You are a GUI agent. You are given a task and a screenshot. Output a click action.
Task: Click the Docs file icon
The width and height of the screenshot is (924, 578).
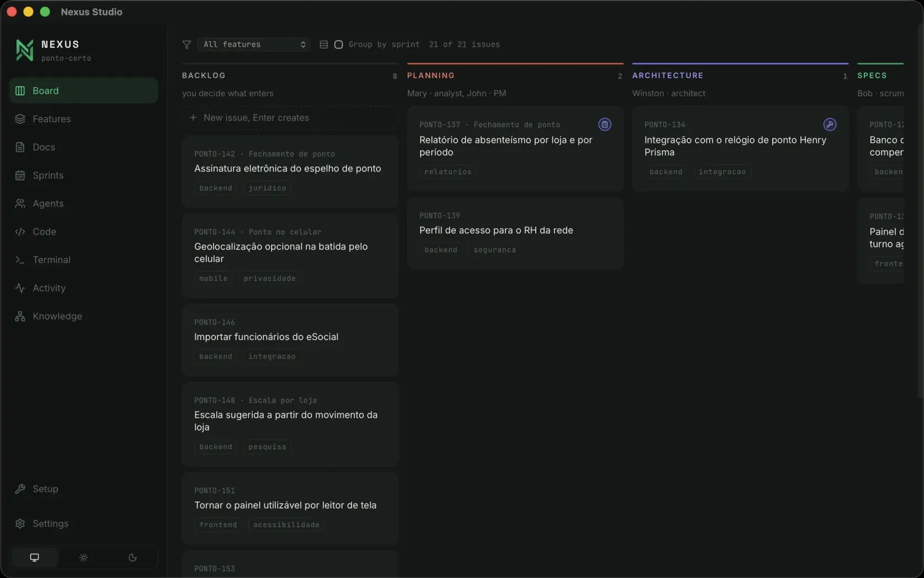20,147
